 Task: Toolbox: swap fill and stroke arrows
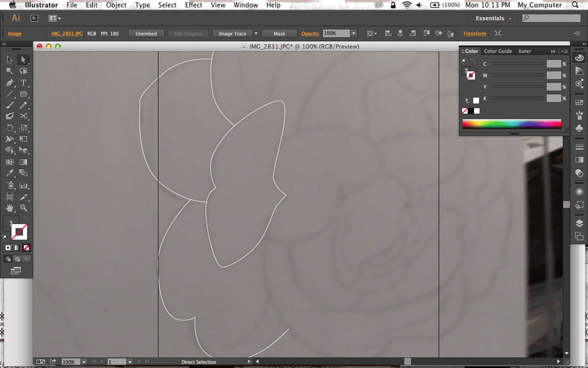[x=25, y=218]
